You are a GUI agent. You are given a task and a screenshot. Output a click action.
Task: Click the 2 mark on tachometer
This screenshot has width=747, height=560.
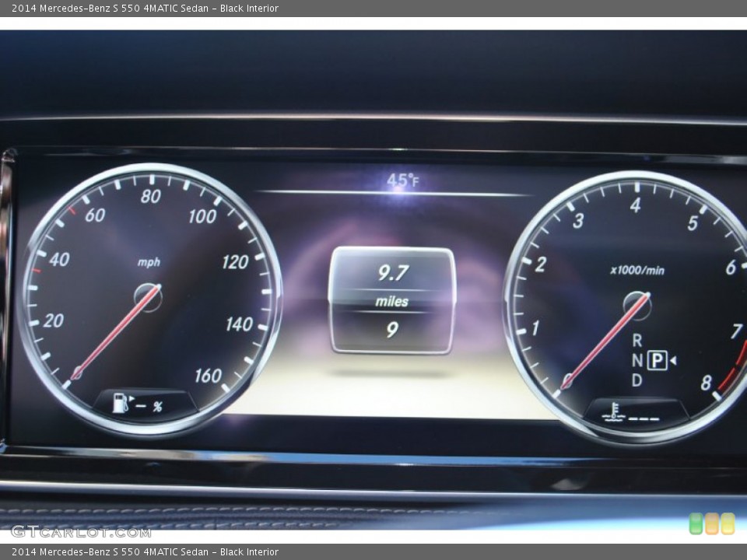[x=540, y=264]
